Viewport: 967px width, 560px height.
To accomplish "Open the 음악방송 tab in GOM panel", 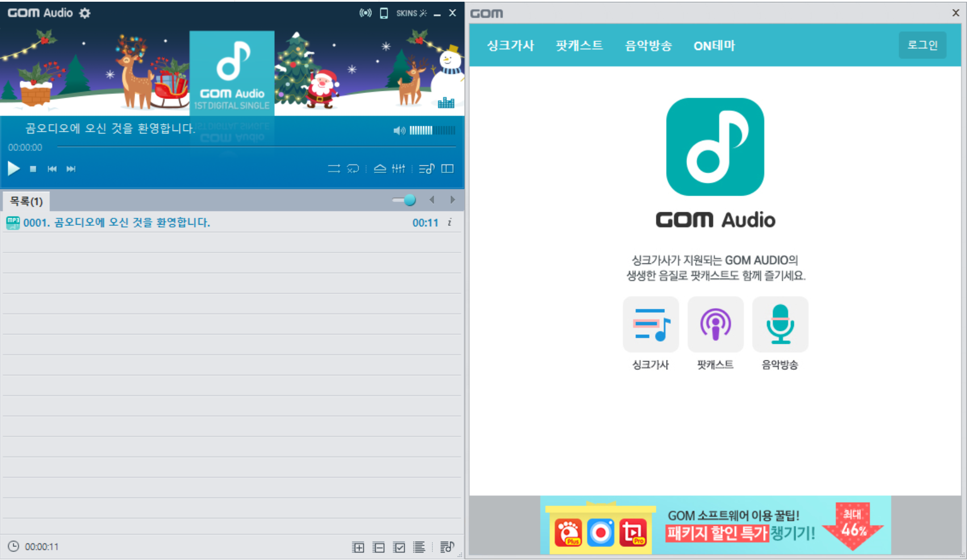I will tap(648, 45).
